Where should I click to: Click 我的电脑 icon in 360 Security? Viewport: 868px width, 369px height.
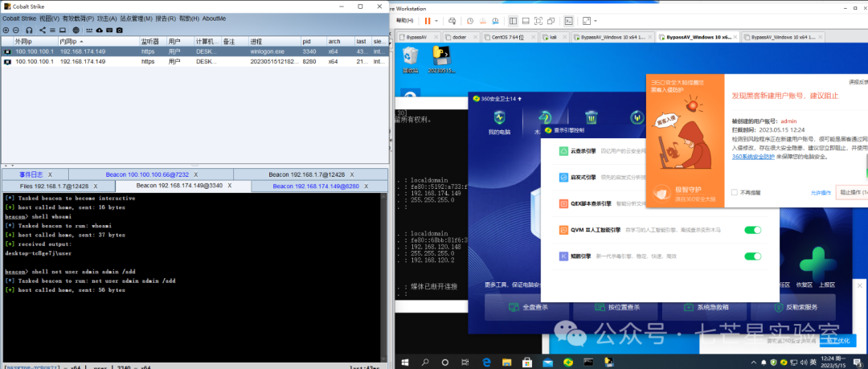pyautogui.click(x=499, y=122)
